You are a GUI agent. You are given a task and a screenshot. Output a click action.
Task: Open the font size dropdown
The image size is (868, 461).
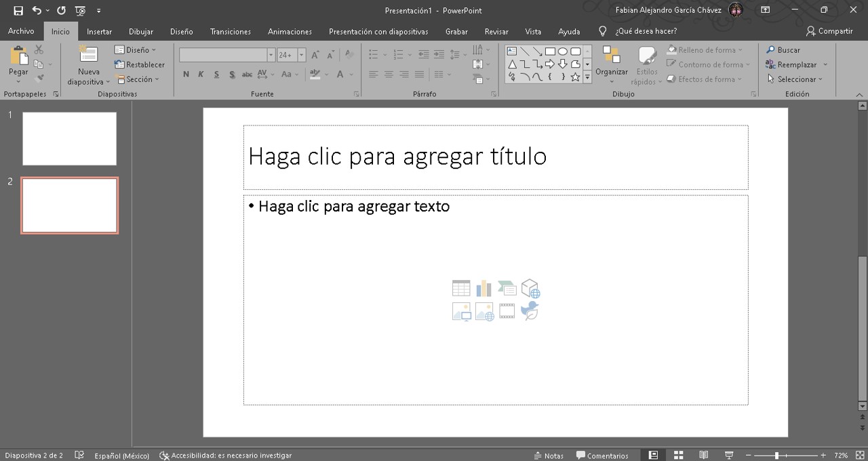tap(302, 55)
